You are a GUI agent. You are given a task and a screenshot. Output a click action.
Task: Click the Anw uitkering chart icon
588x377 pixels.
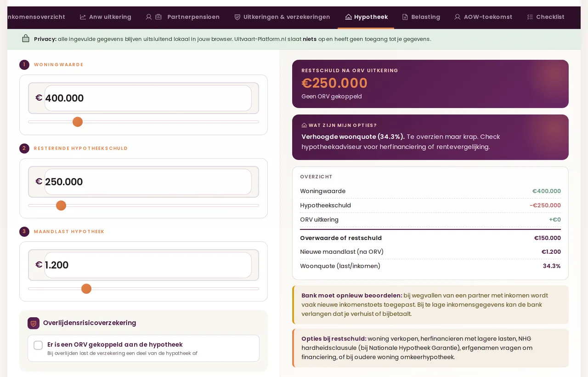click(x=83, y=17)
